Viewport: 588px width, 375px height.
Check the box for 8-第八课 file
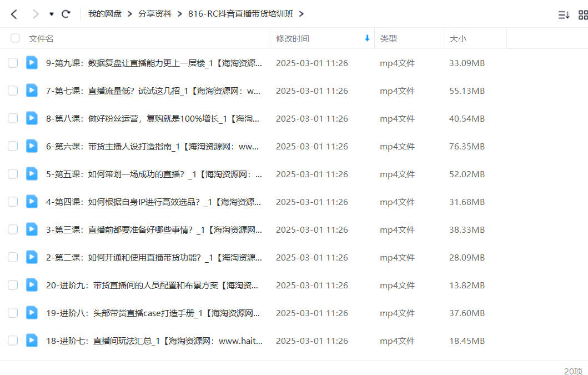(13, 118)
